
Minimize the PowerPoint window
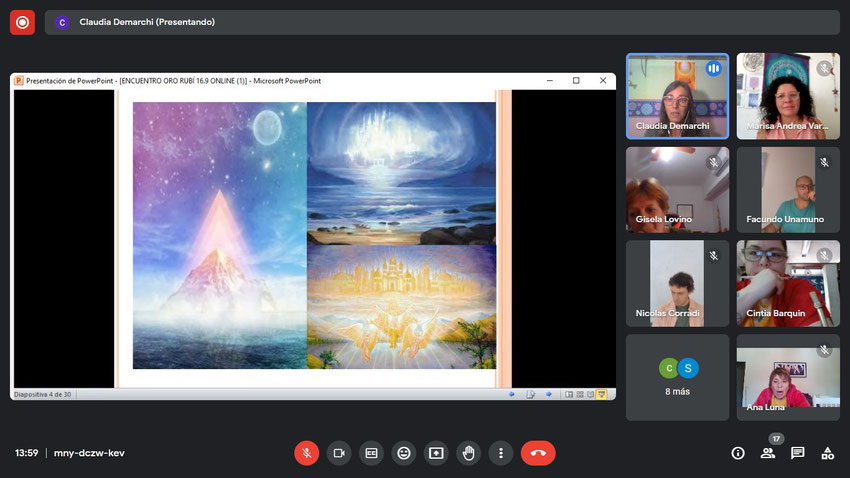[550, 81]
